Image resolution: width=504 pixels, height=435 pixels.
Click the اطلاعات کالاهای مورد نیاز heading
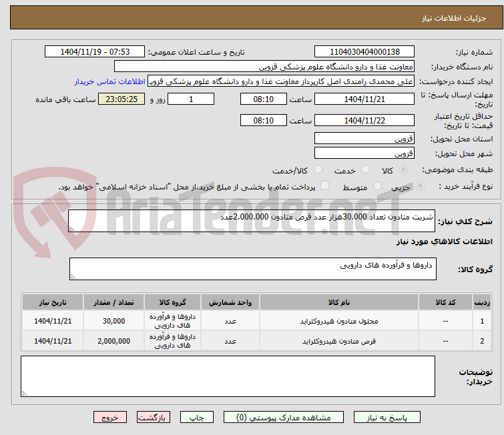tap(444, 242)
